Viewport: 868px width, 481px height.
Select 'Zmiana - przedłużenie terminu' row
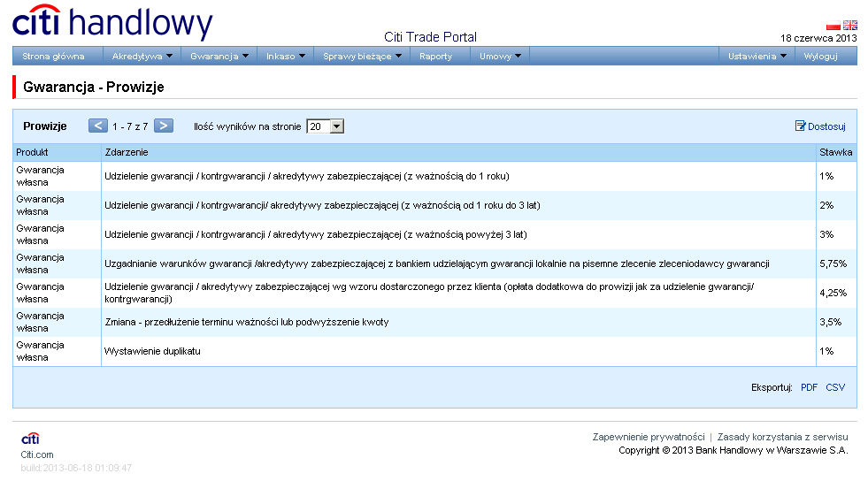click(434, 323)
